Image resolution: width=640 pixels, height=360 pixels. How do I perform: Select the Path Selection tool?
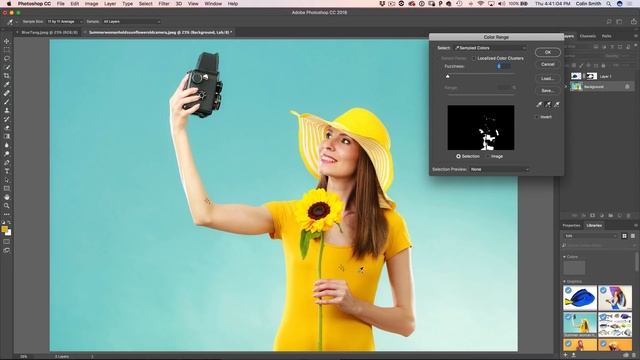pos(7,180)
